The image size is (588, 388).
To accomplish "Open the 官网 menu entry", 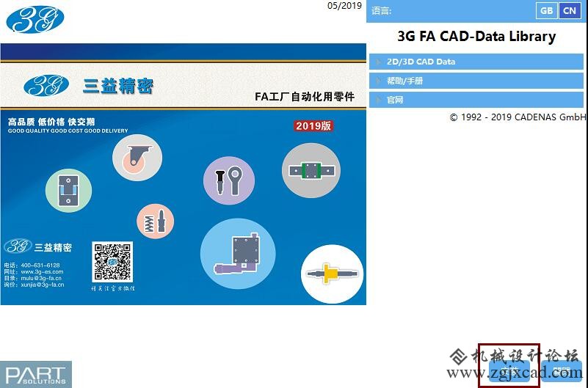I will 476,100.
